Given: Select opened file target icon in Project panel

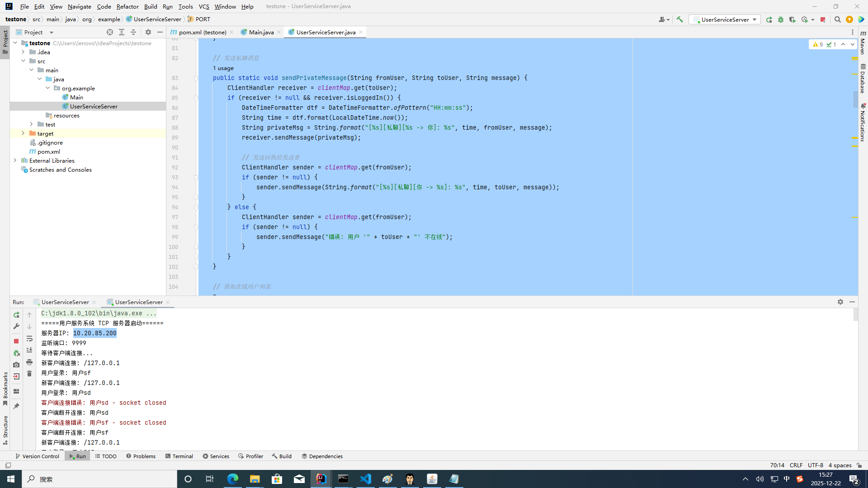Looking at the screenshot, I should (x=110, y=32).
